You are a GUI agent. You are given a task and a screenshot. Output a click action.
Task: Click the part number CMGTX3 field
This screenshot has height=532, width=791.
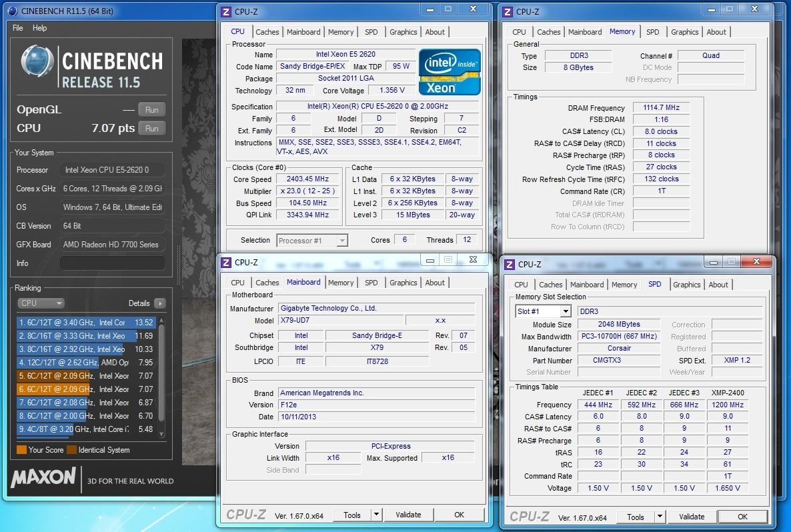[618, 360]
